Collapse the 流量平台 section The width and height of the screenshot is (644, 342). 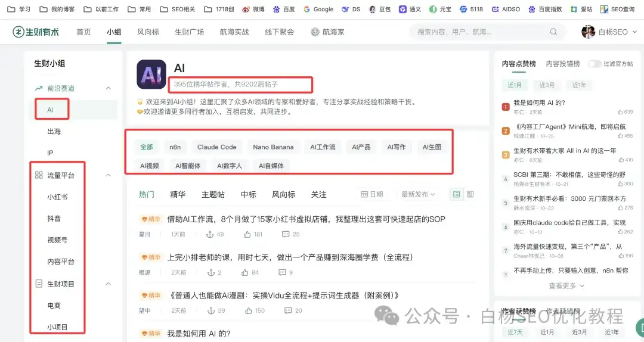pos(109,175)
